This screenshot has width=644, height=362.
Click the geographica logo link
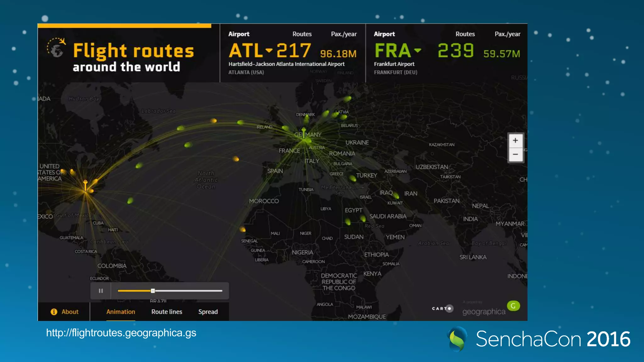[x=484, y=311]
